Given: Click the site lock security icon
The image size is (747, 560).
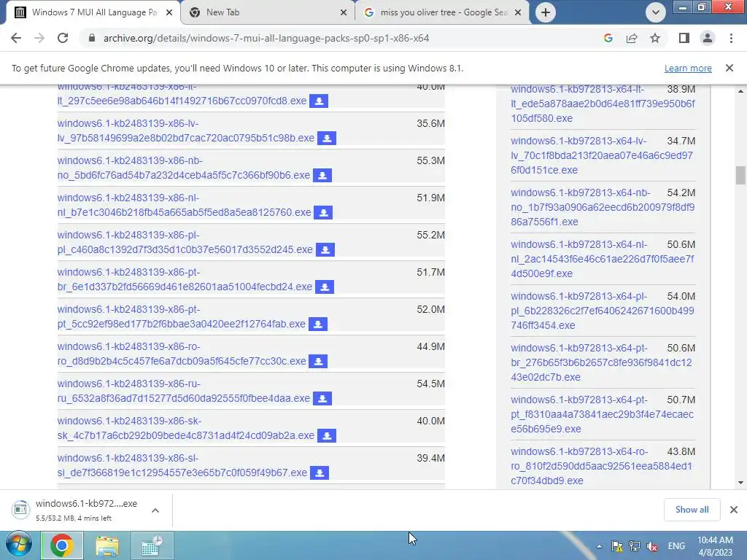Looking at the screenshot, I should (91, 38).
